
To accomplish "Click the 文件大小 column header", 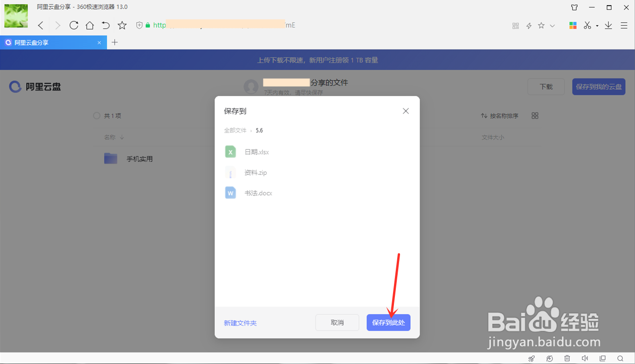I will click(x=493, y=137).
